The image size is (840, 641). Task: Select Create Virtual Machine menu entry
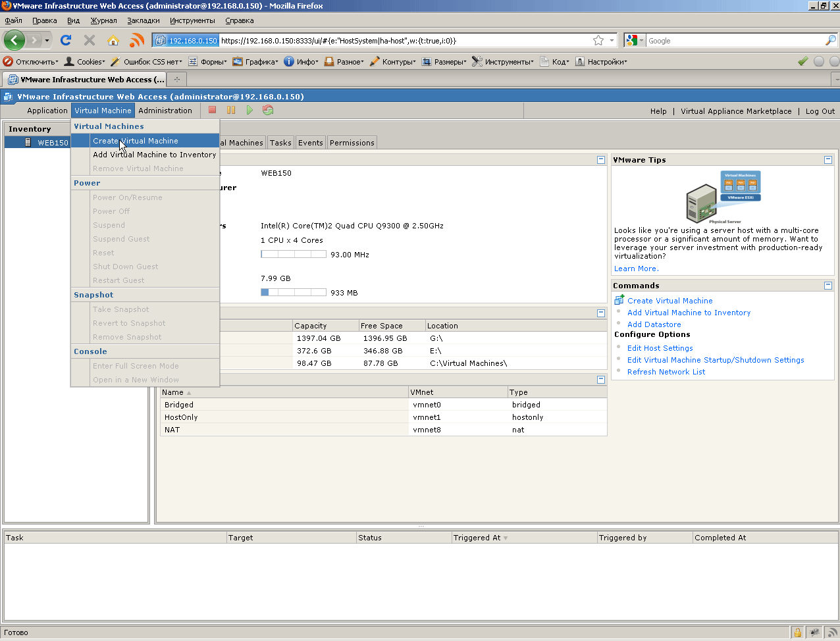pyautogui.click(x=145, y=141)
